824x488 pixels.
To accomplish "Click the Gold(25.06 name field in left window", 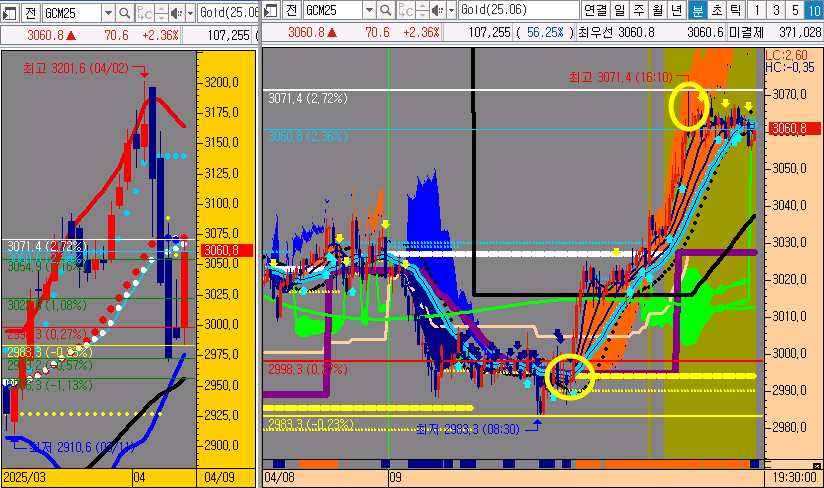I will coord(228,13).
